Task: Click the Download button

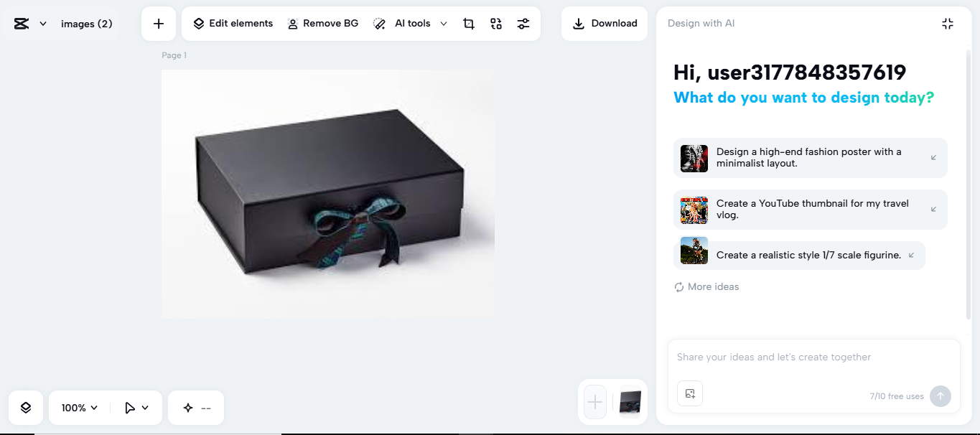Action: (604, 23)
